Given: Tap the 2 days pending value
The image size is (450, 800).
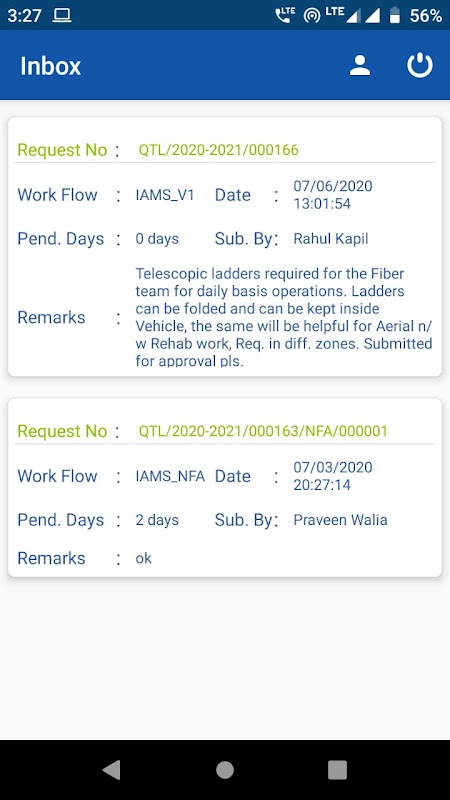Looking at the screenshot, I should 157,520.
